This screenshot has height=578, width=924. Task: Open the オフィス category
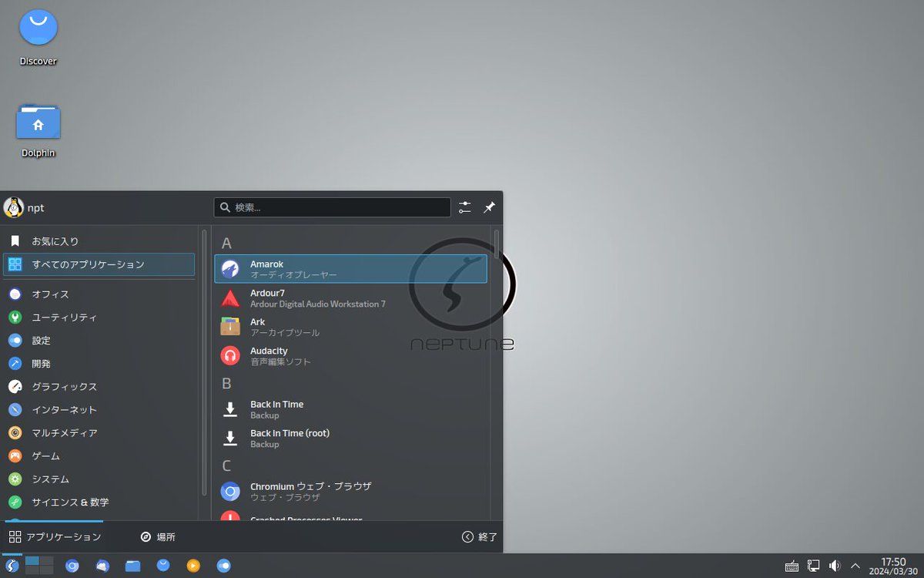click(x=99, y=294)
